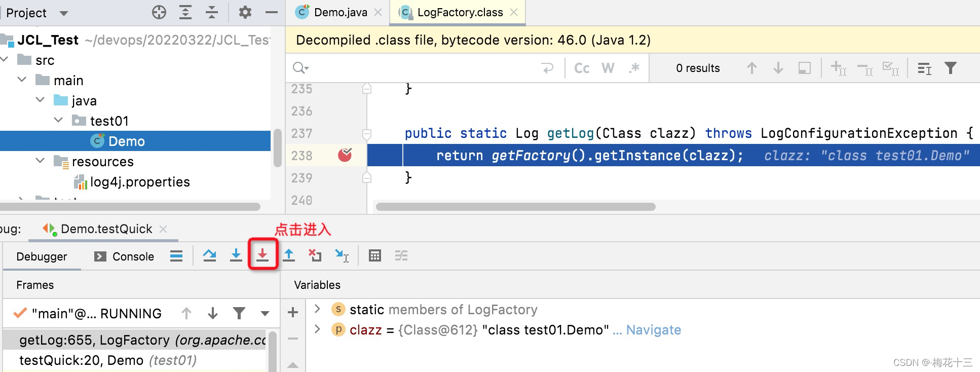Toggle the Regex option in search bar
This screenshot has height=372, width=980.
coord(634,68)
